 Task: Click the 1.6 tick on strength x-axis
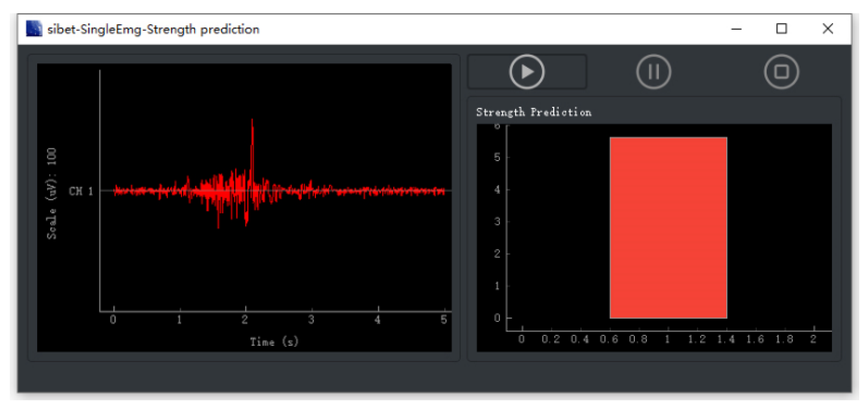pos(755,339)
